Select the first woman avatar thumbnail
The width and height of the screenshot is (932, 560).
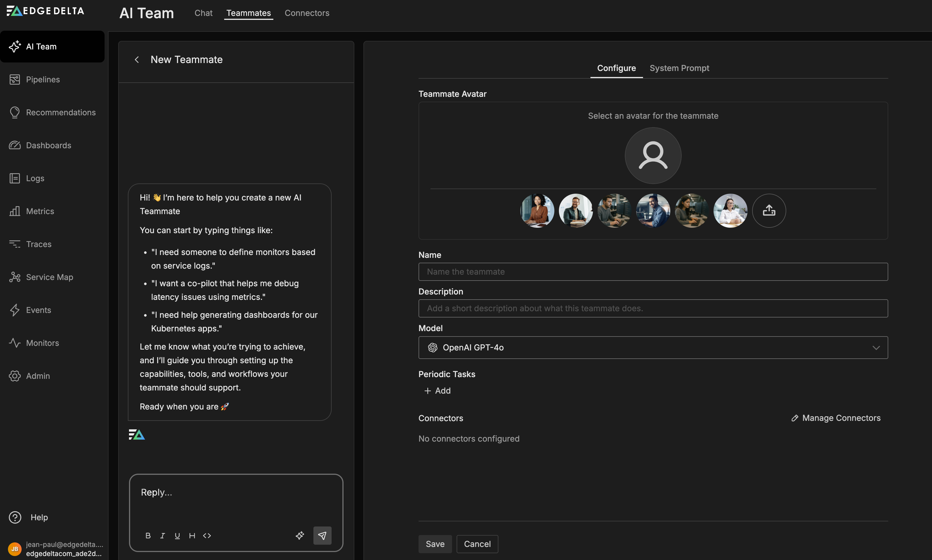click(x=537, y=210)
